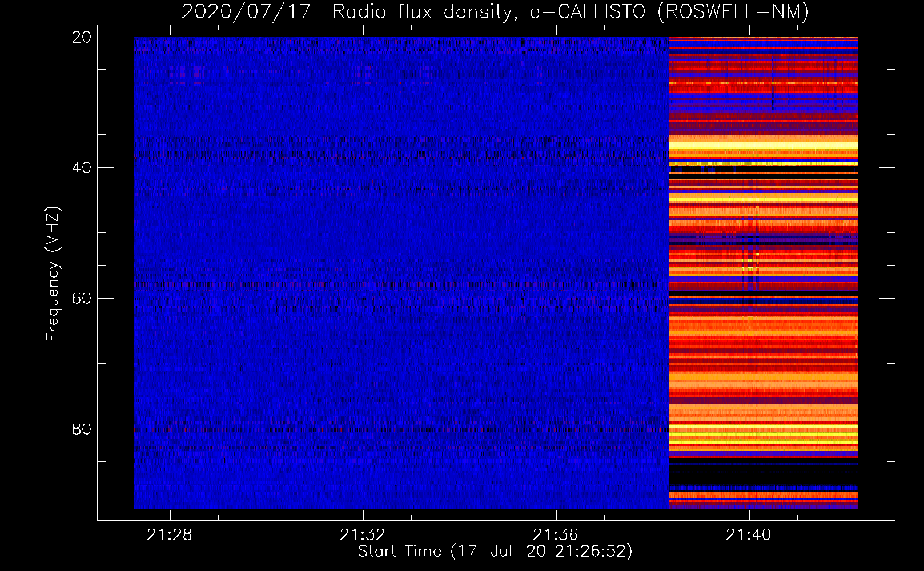
Task: Click the bright red-yellow burst region of spectrogram
Action: 764,272
